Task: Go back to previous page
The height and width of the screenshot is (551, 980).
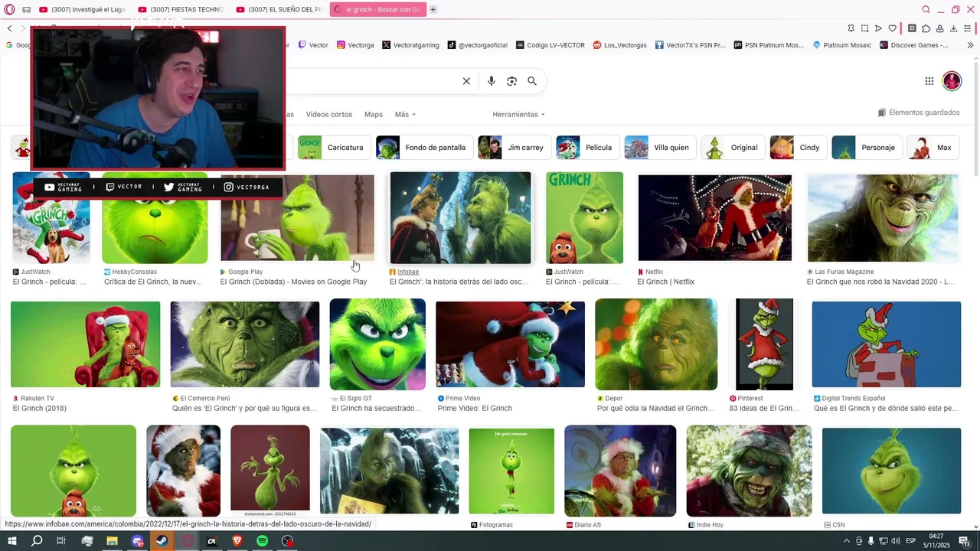Action: click(x=9, y=28)
